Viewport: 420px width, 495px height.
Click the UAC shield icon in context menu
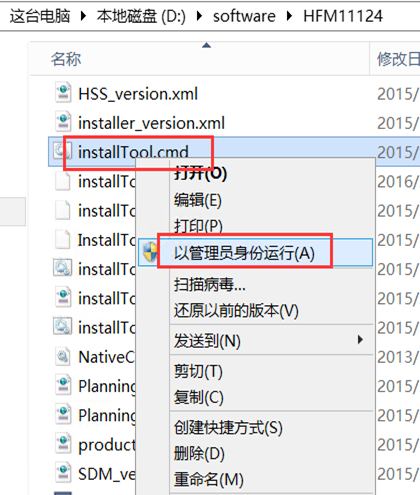(150, 252)
